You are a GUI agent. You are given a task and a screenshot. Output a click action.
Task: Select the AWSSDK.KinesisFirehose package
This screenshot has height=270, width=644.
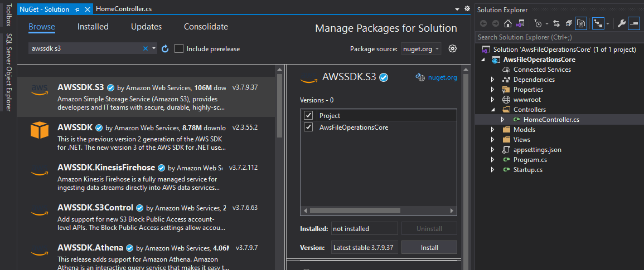pos(146,177)
